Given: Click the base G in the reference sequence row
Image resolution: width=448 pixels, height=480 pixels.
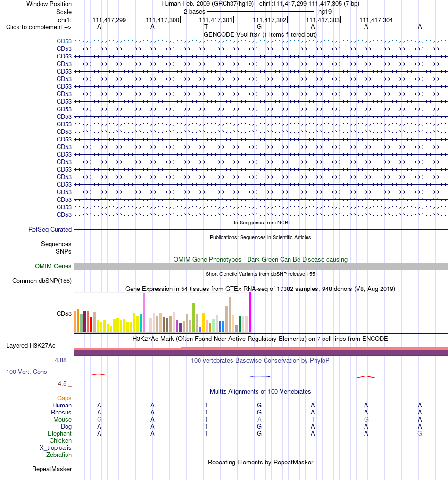Looking at the screenshot, I should tap(259, 26).
